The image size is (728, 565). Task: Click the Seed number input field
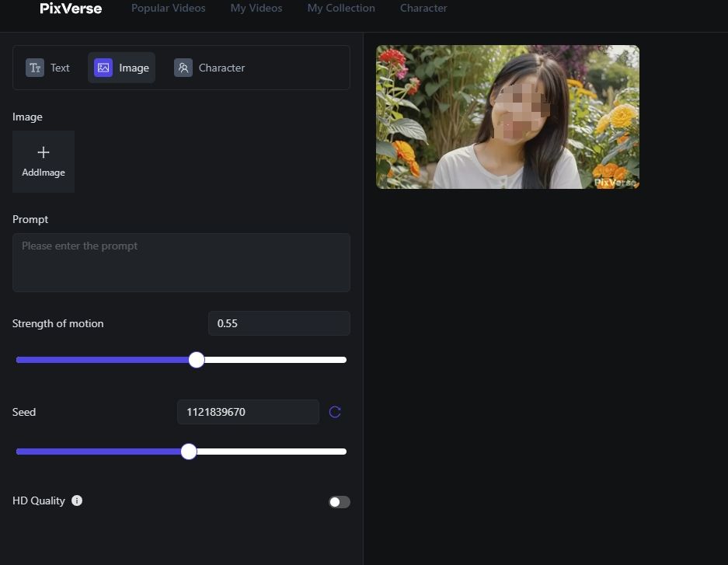click(247, 412)
